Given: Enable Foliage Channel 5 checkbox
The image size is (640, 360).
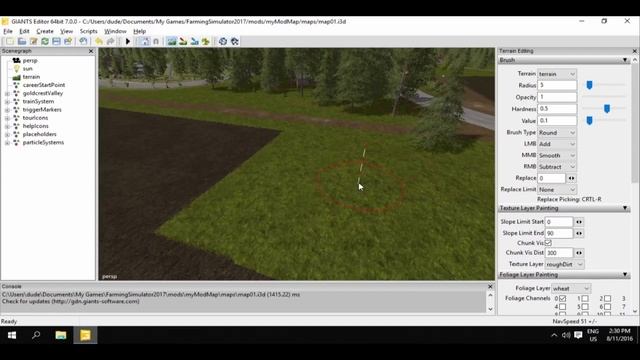Looking at the screenshot, I should click(x=585, y=307).
